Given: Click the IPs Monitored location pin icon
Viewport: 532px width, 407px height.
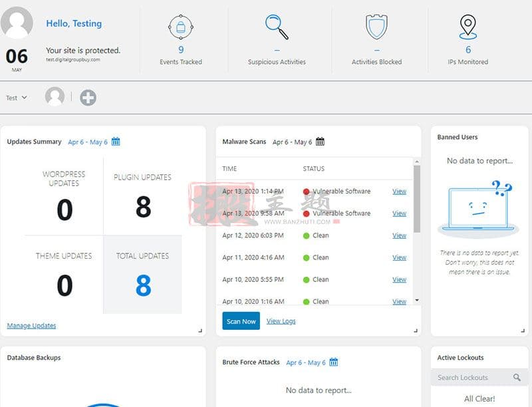Looking at the screenshot, I should click(x=468, y=27).
